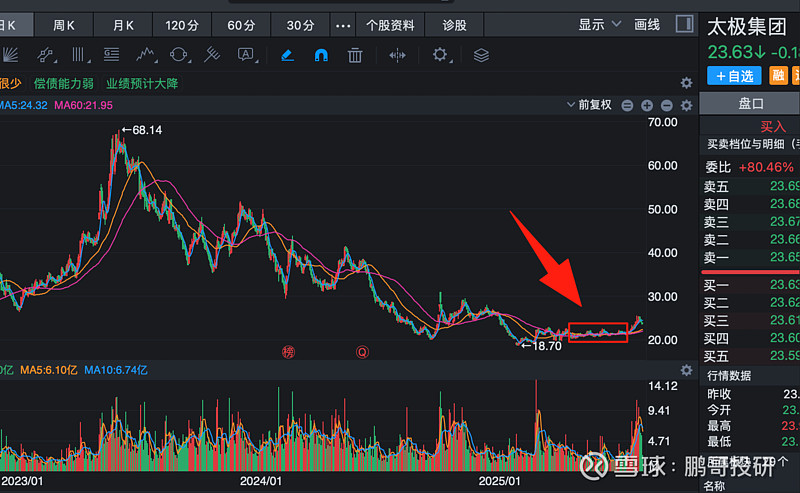This screenshot has width=800, height=493.
Task: Click the MA10:6.74亿 volume label
Action: 116,370
